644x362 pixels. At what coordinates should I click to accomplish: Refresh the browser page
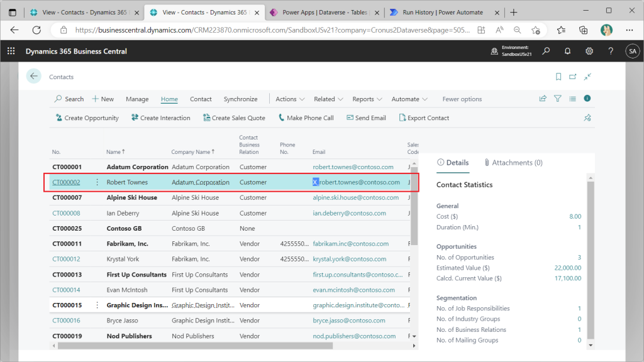[x=36, y=30]
